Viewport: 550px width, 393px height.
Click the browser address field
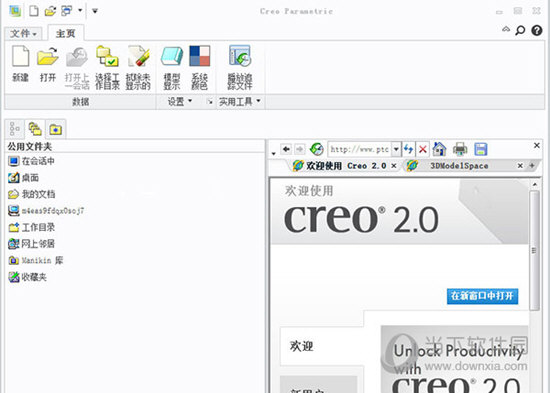[x=360, y=149]
